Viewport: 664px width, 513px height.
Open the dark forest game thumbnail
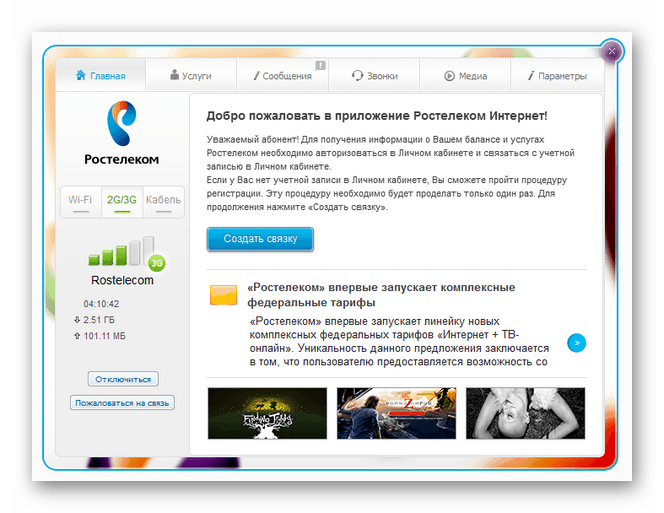click(267, 413)
